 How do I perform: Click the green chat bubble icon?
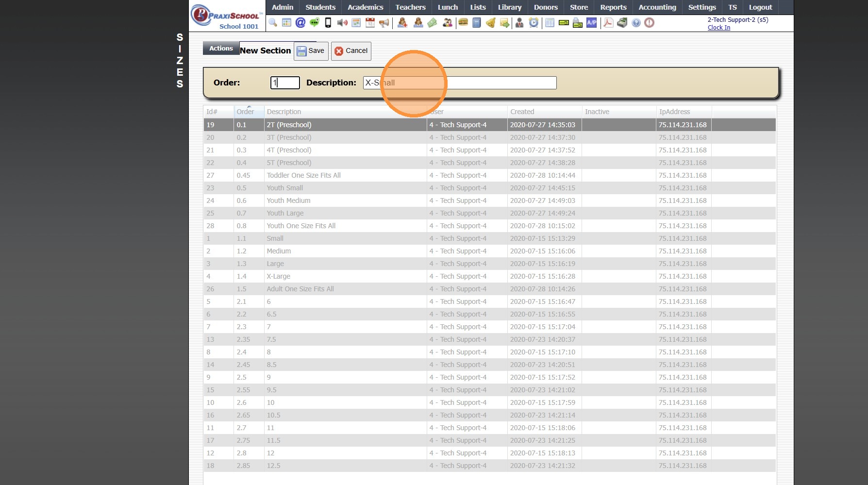(315, 23)
